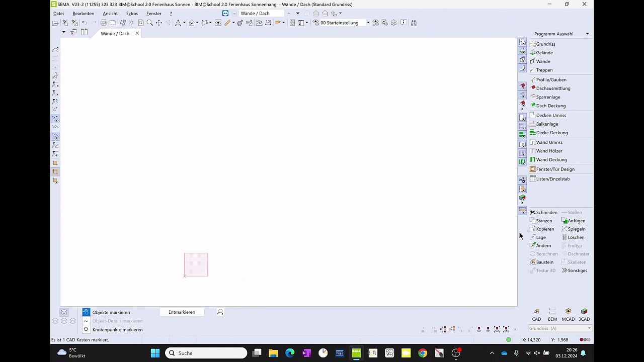Toggle Wand Deckung visibility eye icon
Viewport: 644px width, 362px height.
pos(522,162)
